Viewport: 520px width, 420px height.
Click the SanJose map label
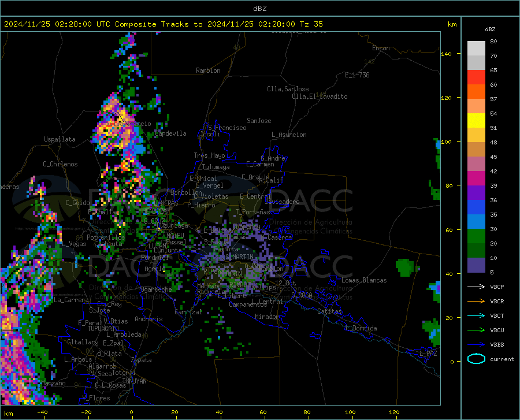(x=259, y=121)
